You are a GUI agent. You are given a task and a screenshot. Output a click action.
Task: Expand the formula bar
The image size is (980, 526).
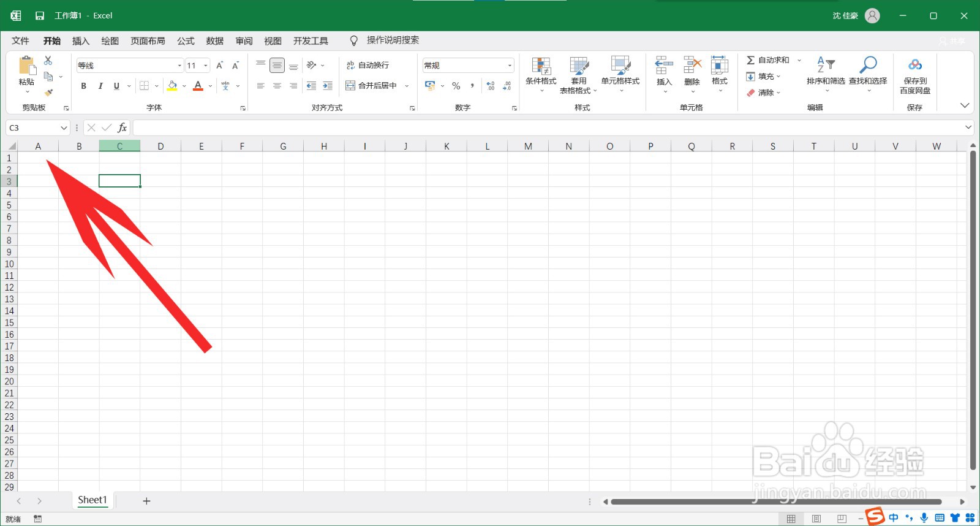pos(968,128)
